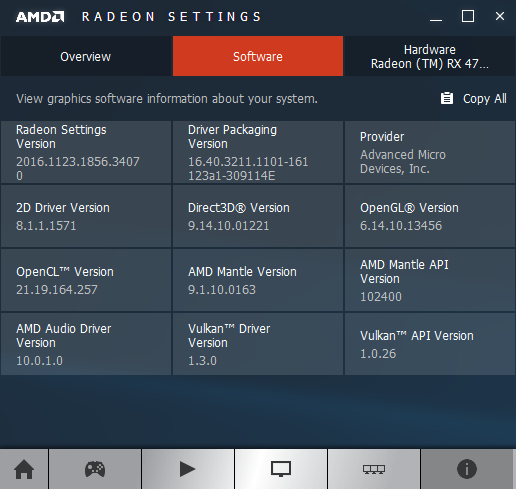Click the Direct3D Version label

pos(239,208)
